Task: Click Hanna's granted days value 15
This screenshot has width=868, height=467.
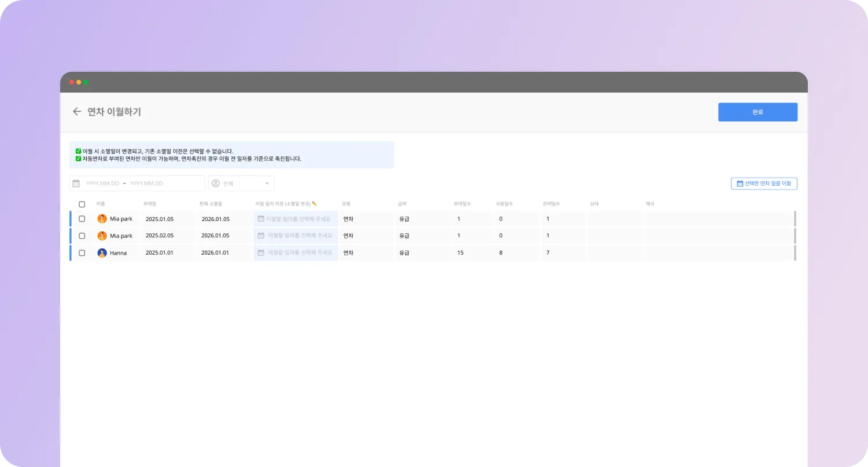Action: (460, 253)
